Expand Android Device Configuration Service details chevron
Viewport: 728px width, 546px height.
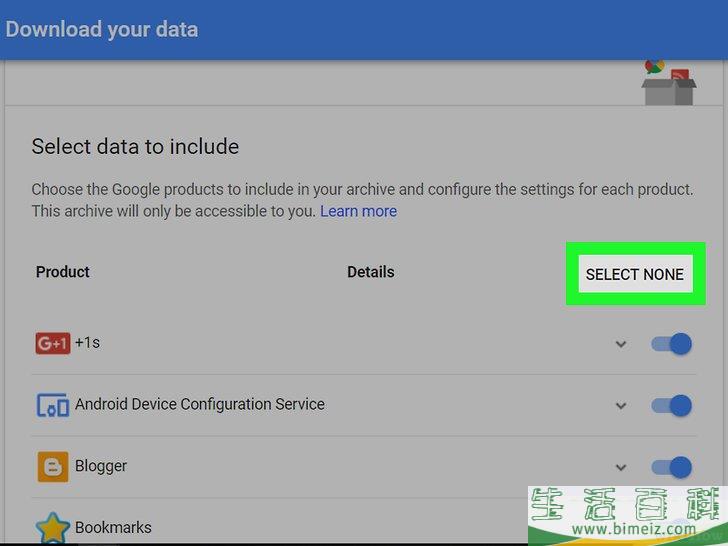click(x=621, y=406)
